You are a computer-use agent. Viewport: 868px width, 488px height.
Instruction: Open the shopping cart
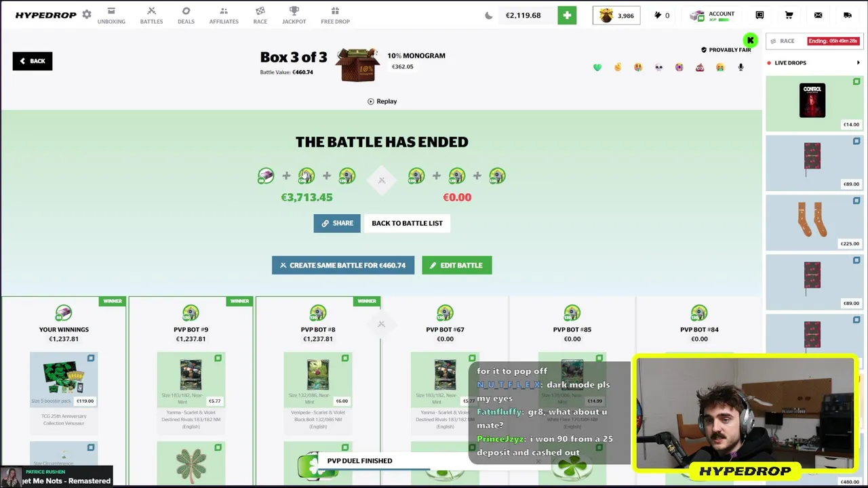[789, 15]
